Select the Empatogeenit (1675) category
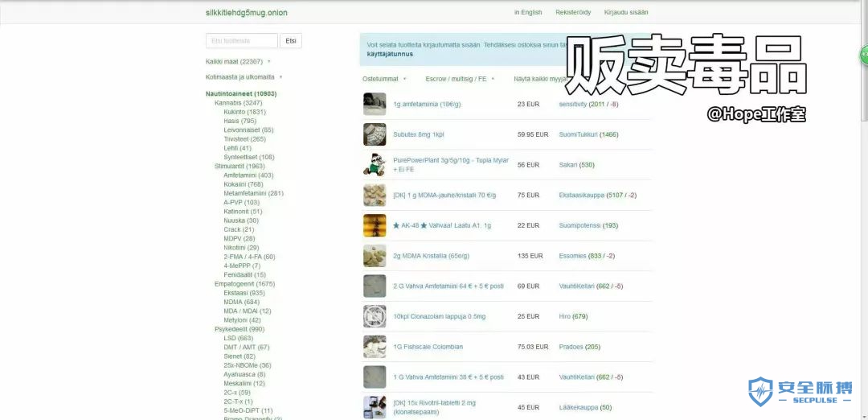The width and height of the screenshot is (868, 420). point(244,284)
